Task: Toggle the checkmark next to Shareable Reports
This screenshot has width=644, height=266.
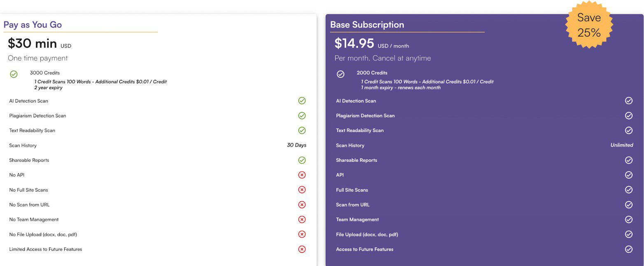Action: click(302, 160)
